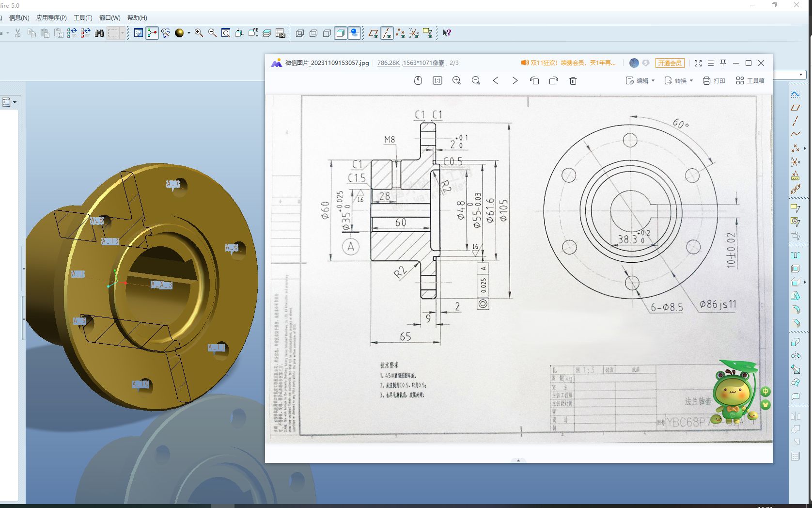Image resolution: width=812 pixels, height=508 pixels.
Task: Click the refit view icon
Action: click(226, 33)
